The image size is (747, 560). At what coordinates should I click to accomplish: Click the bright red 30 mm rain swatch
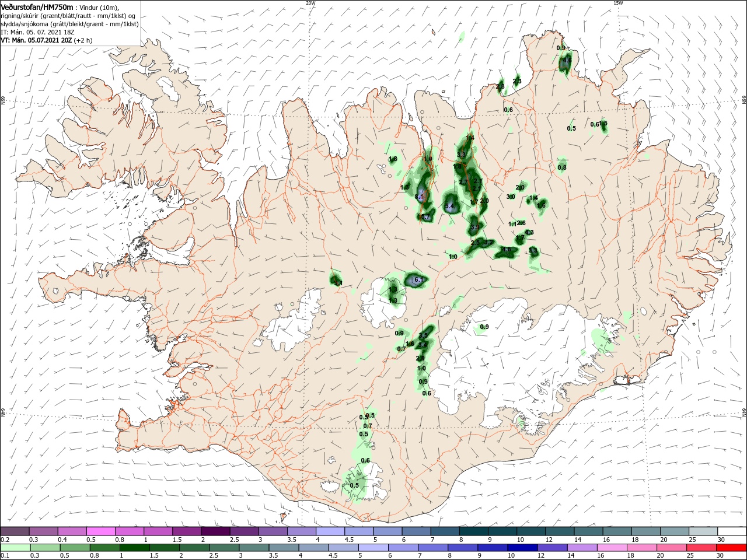732,548
